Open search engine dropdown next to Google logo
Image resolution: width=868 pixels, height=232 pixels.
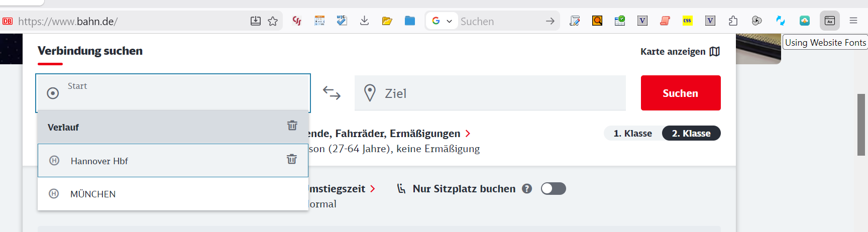click(x=449, y=21)
